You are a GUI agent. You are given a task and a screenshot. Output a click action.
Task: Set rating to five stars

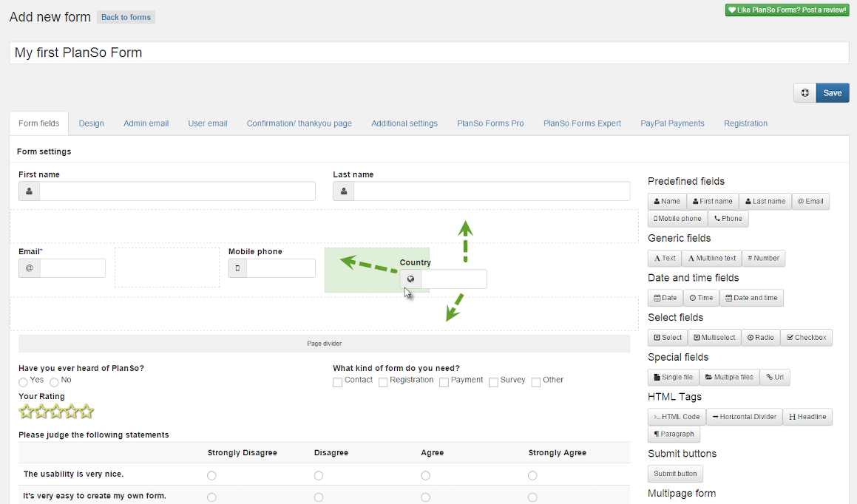click(x=87, y=411)
